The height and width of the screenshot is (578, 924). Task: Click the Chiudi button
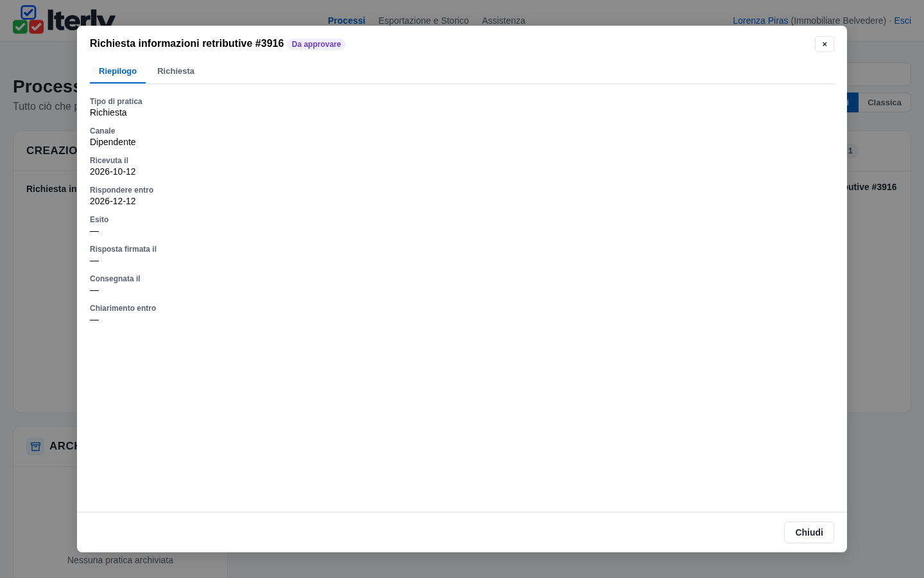[x=809, y=532]
